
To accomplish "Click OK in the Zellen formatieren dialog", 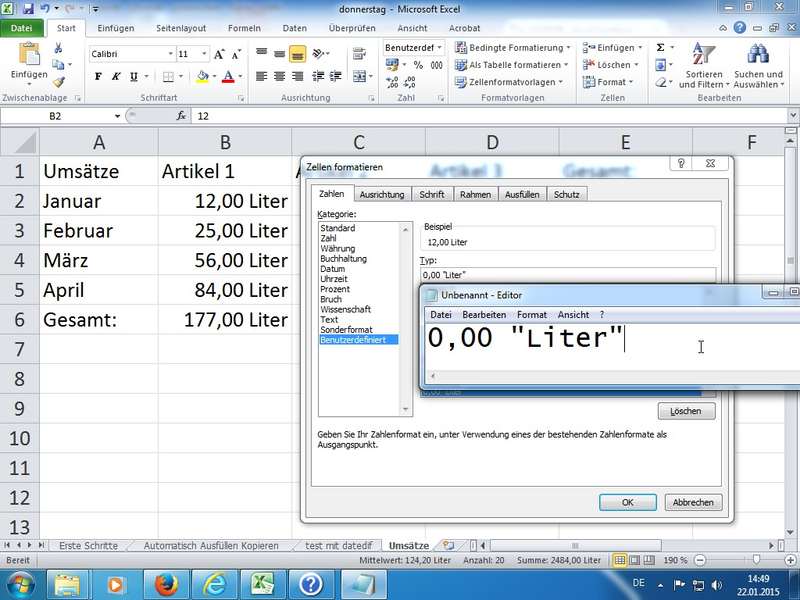I will tap(627, 502).
